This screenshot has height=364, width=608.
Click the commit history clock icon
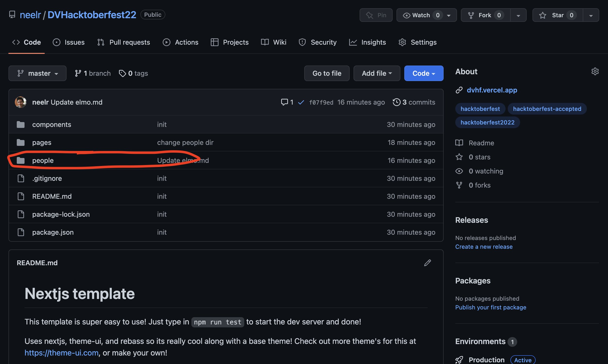397,102
